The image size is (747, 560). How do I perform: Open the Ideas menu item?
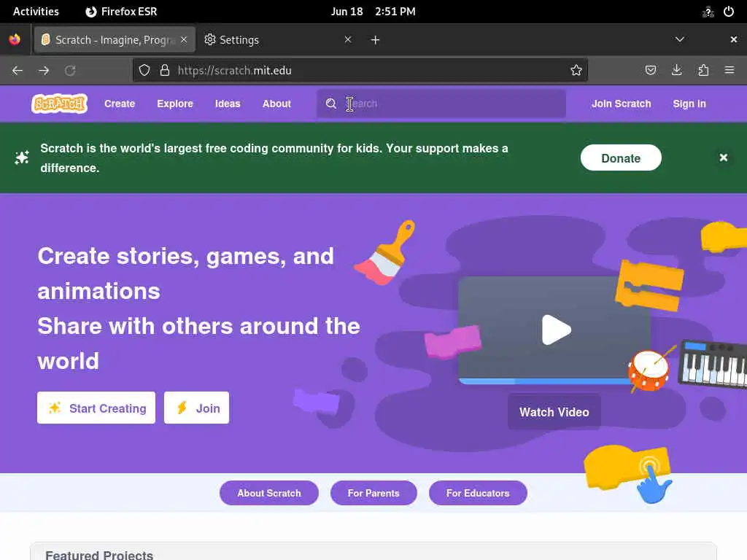pos(228,104)
